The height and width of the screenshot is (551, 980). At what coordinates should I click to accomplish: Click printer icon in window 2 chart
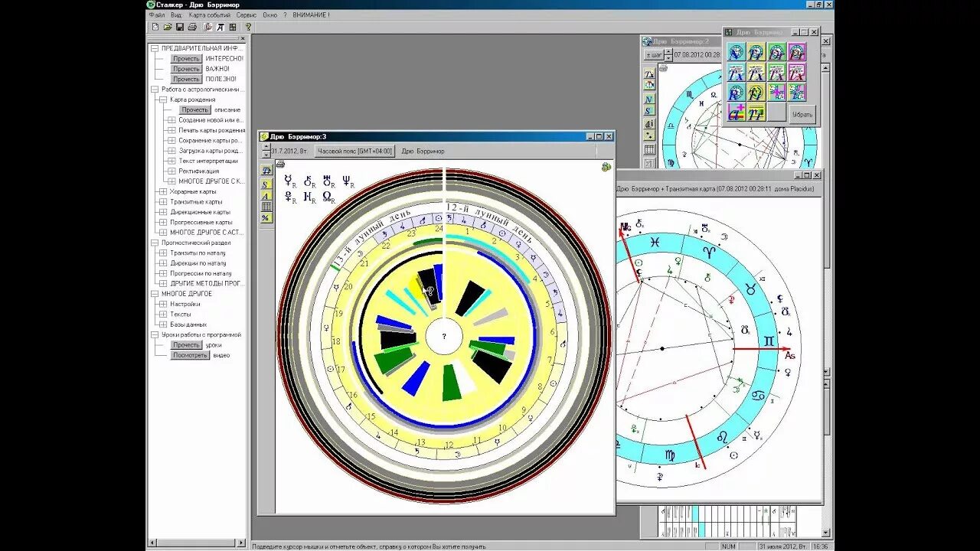pyautogui.click(x=664, y=67)
